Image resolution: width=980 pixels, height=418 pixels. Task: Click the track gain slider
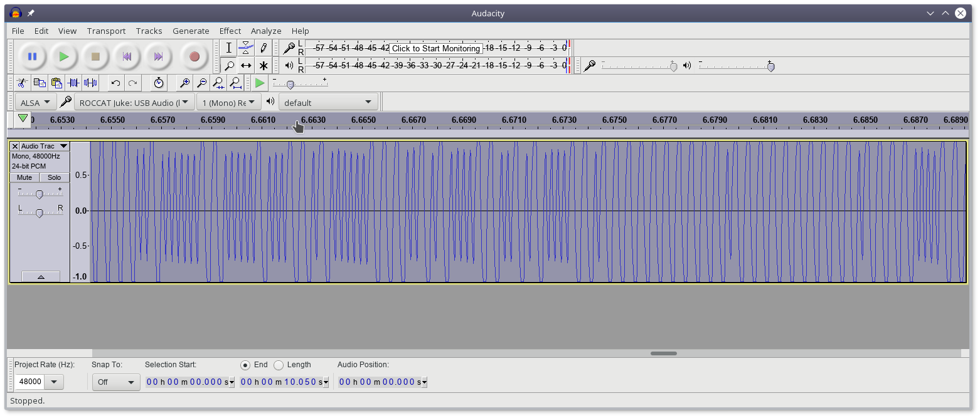pos(40,194)
